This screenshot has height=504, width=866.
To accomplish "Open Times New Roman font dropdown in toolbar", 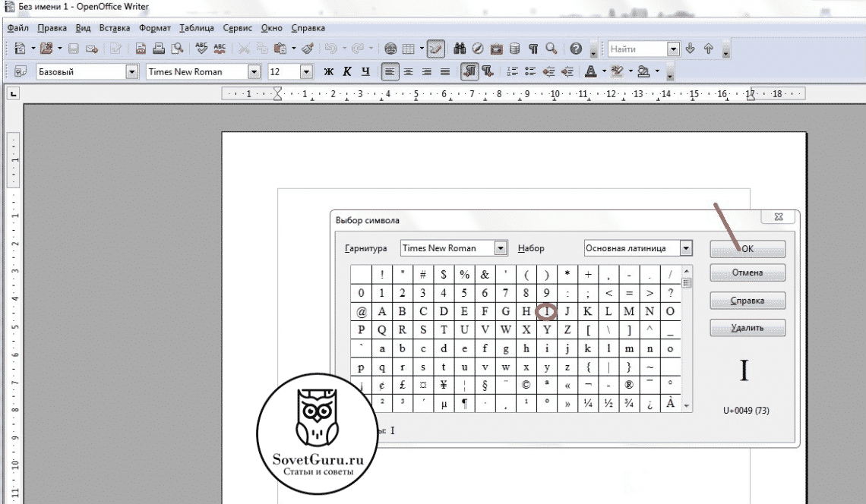I will pyautogui.click(x=254, y=72).
